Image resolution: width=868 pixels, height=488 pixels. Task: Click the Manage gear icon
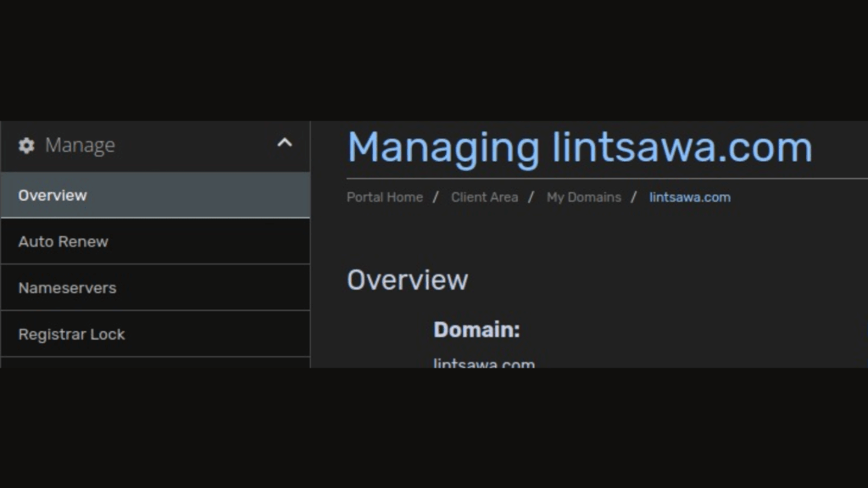tap(26, 146)
